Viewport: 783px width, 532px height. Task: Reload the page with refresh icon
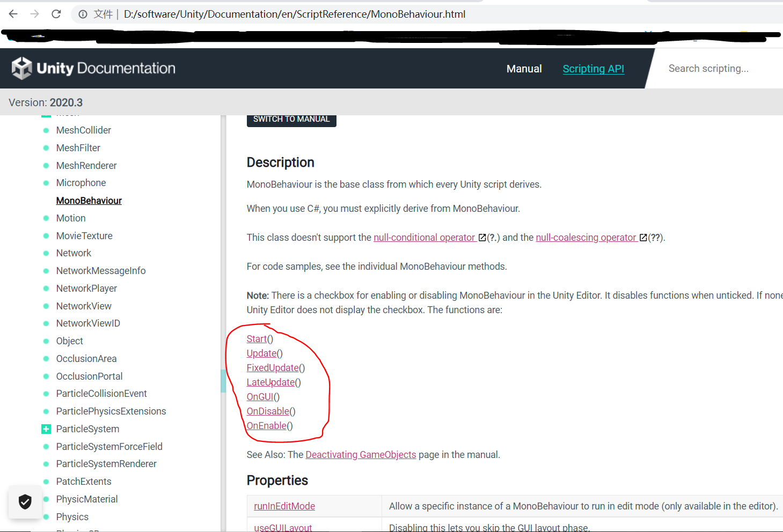56,14
